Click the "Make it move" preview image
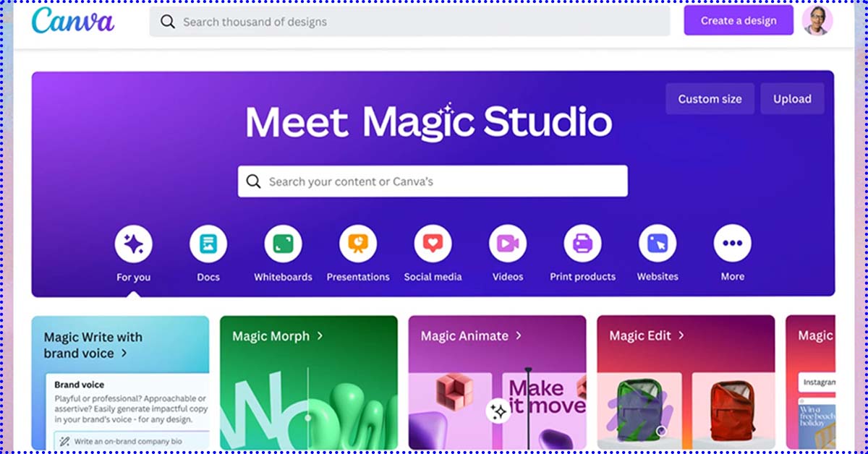Viewport: 868px width, 454px height. point(544,411)
